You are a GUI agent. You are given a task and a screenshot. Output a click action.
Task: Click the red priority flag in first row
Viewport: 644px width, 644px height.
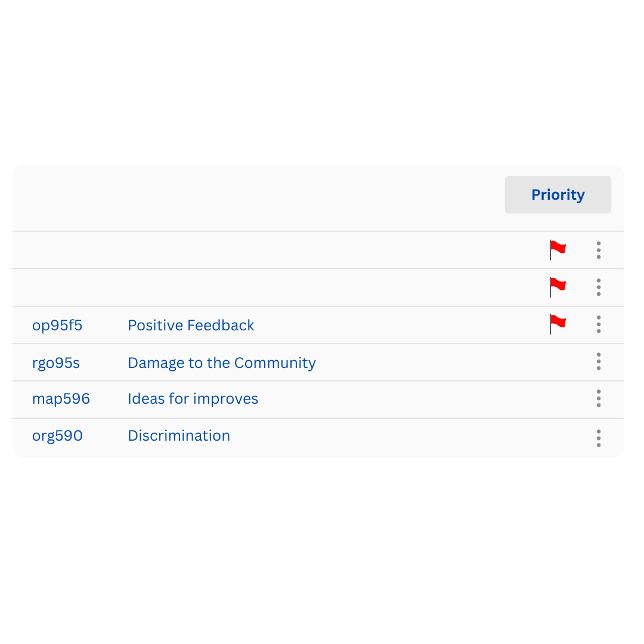click(x=558, y=250)
